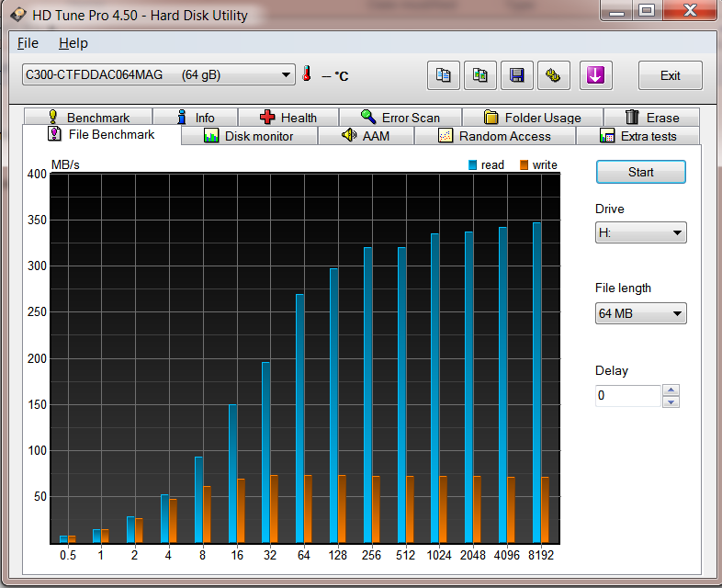This screenshot has height=588, width=722.
Task: Click the HD Tune title bar app icon
Action: (18, 15)
